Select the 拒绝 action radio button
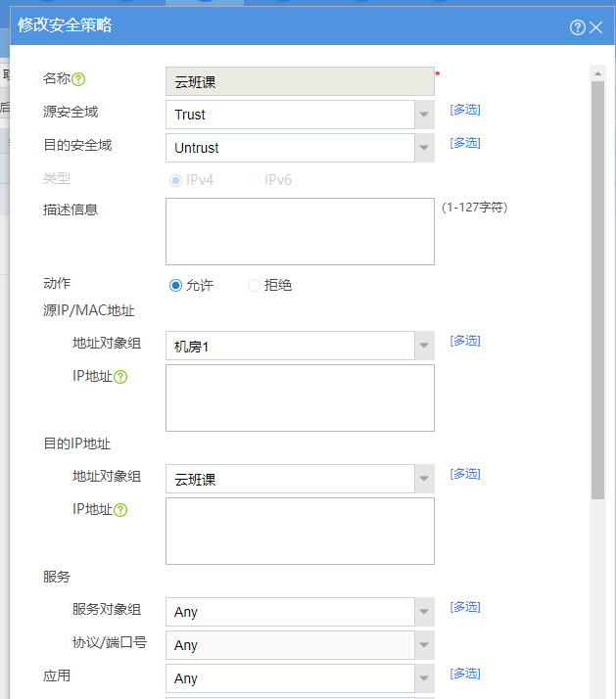The height and width of the screenshot is (699, 616). coord(255,286)
